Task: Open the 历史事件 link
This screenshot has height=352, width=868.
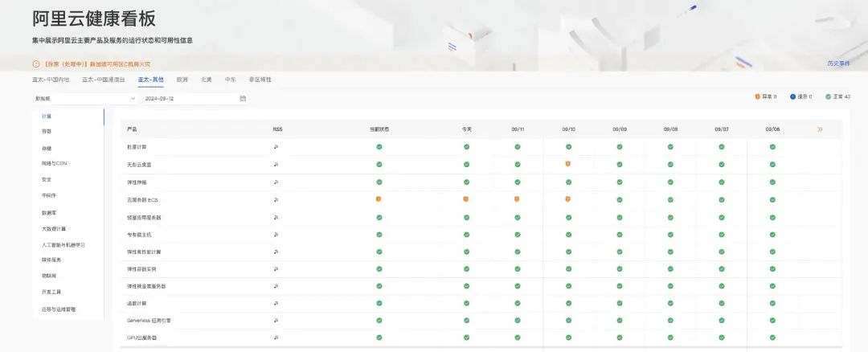Action: 838,63
